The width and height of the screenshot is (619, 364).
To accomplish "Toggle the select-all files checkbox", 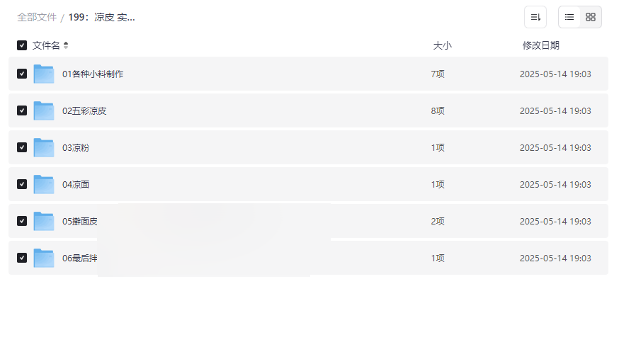I will point(22,45).
